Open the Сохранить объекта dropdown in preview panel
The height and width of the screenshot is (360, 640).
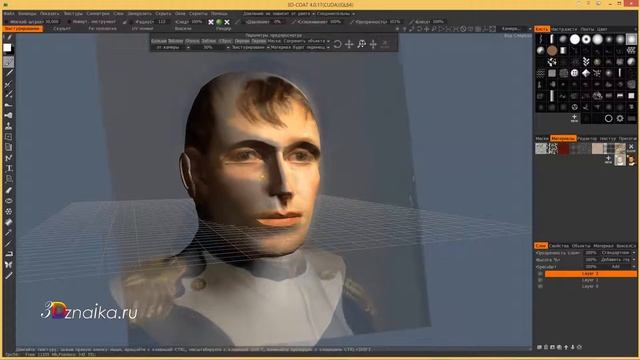306,41
